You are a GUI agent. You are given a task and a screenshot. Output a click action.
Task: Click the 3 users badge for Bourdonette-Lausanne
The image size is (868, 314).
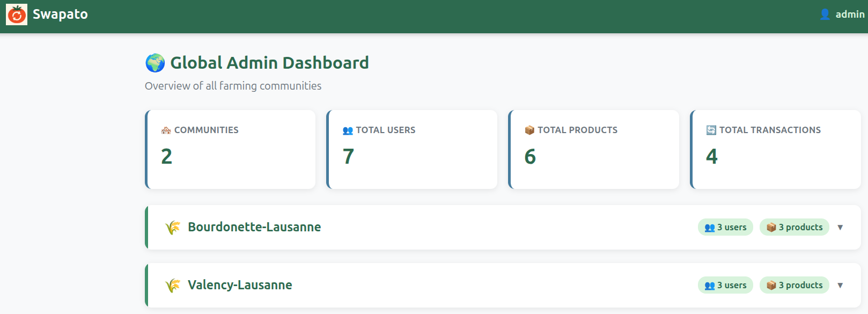click(725, 227)
